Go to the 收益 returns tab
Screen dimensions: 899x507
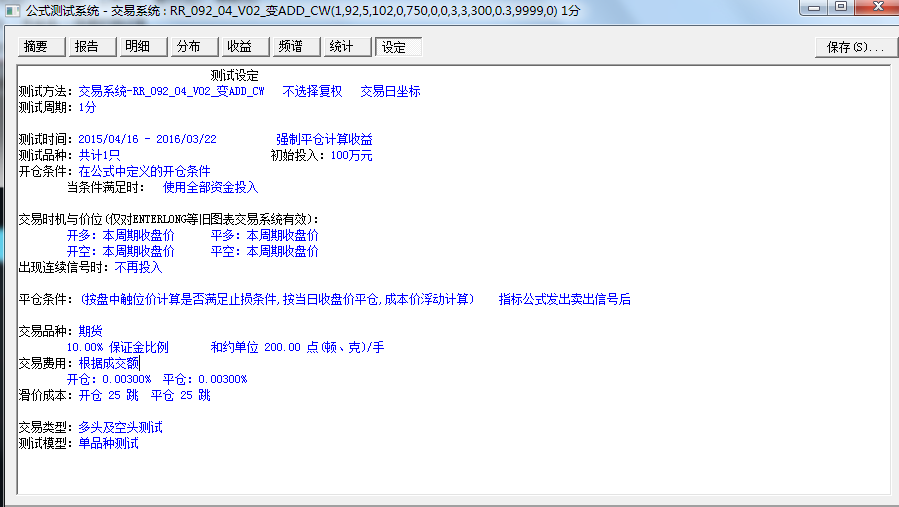[x=239, y=47]
